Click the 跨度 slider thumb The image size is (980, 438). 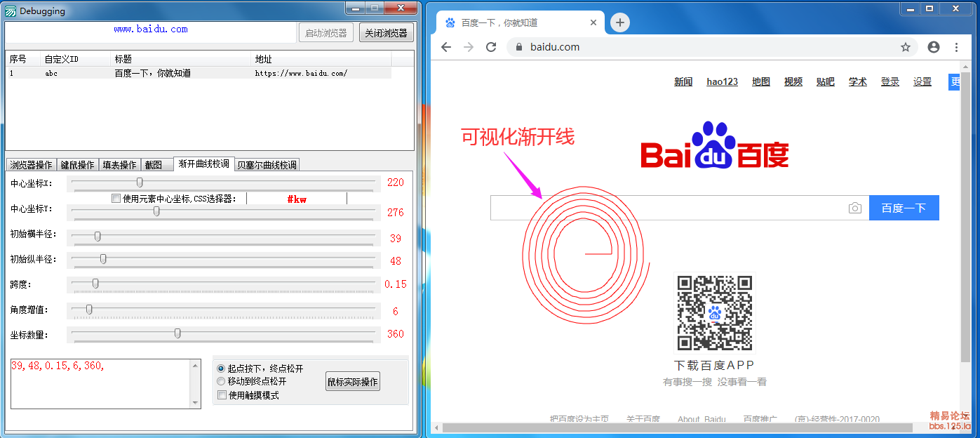95,284
